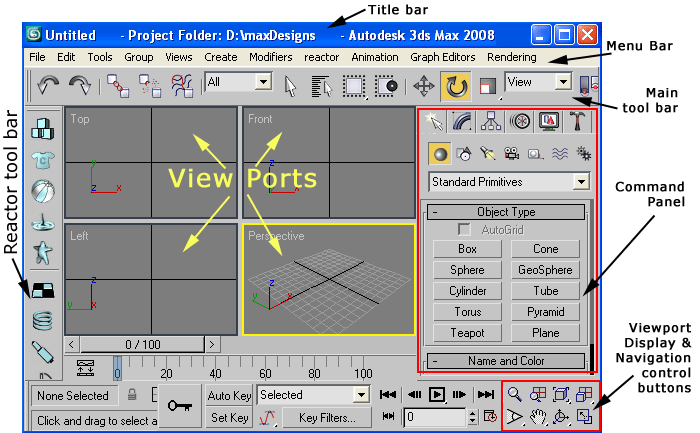Open the Graph Editors menu
This screenshot has width=700, height=433.
point(442,57)
